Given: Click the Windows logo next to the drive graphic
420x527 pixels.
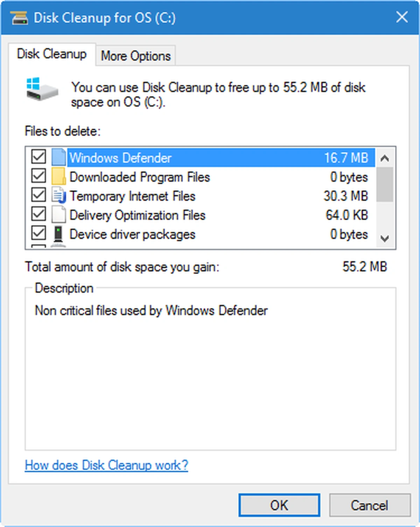Looking at the screenshot, I should 34,83.
